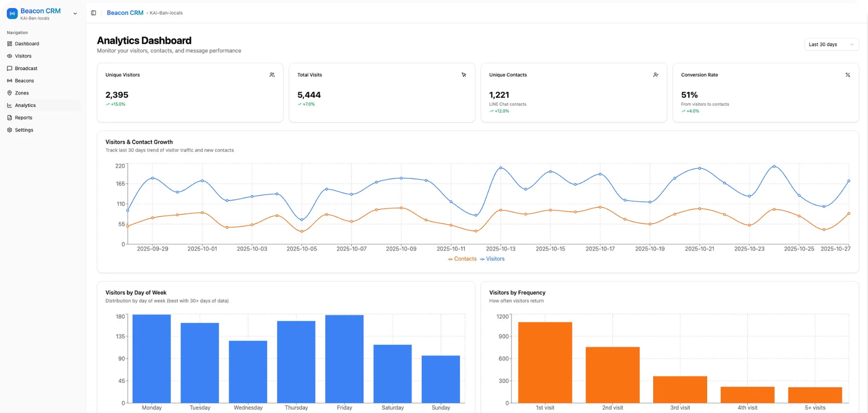The image size is (868, 413).
Task: Click the users icon on Unique Visitors card
Action: pyautogui.click(x=272, y=74)
